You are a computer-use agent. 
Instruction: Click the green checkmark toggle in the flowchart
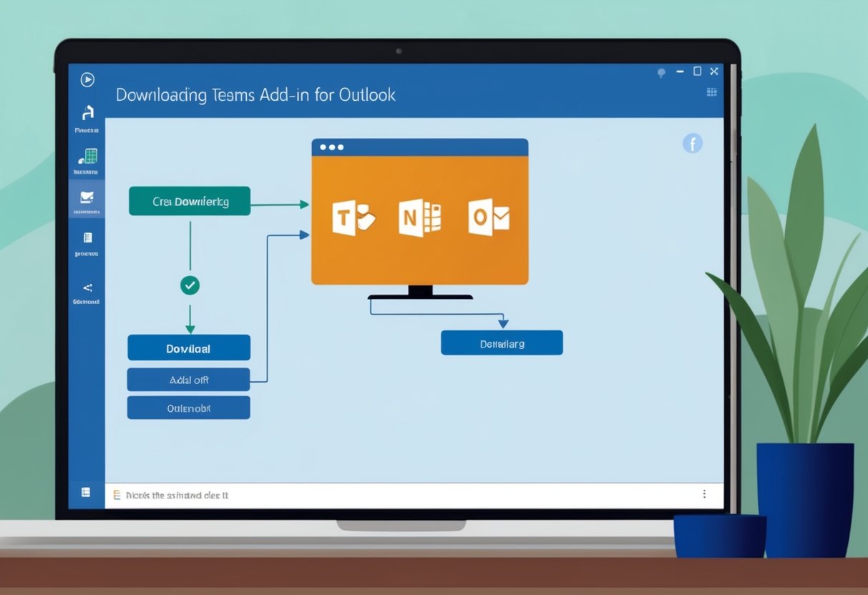pos(189,285)
